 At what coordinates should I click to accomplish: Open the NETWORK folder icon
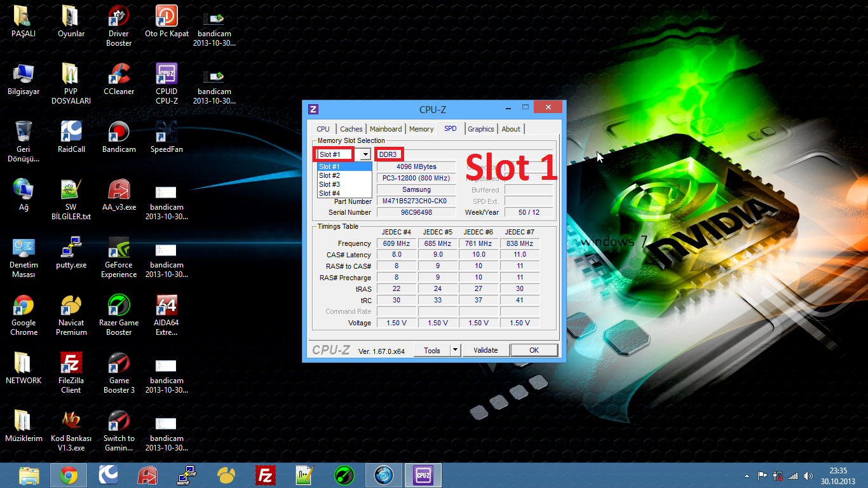click(24, 368)
